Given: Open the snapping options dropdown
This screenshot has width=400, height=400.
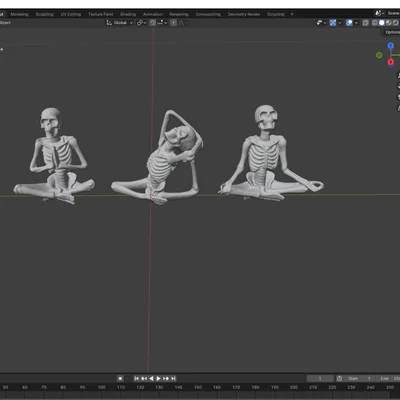Looking at the screenshot, I should (162, 23).
